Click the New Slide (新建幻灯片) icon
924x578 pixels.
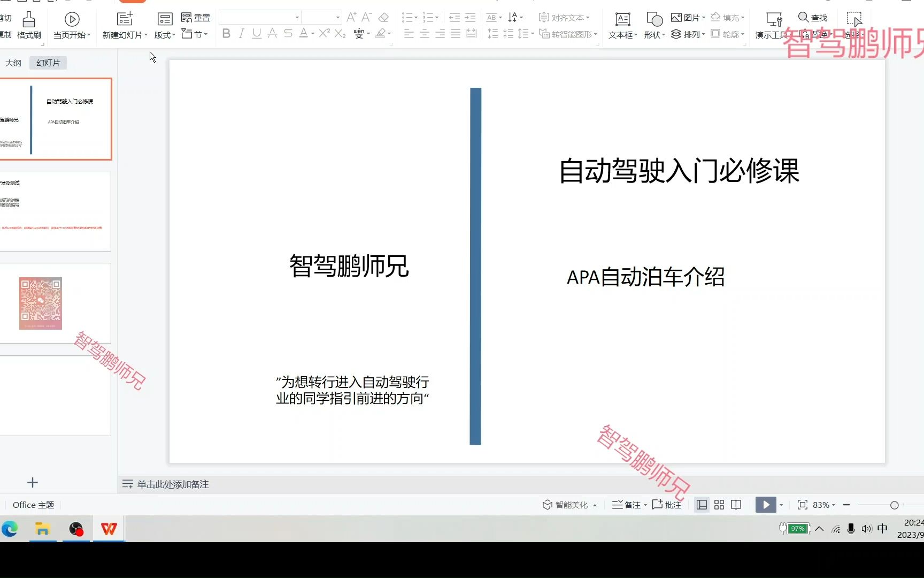click(x=125, y=19)
